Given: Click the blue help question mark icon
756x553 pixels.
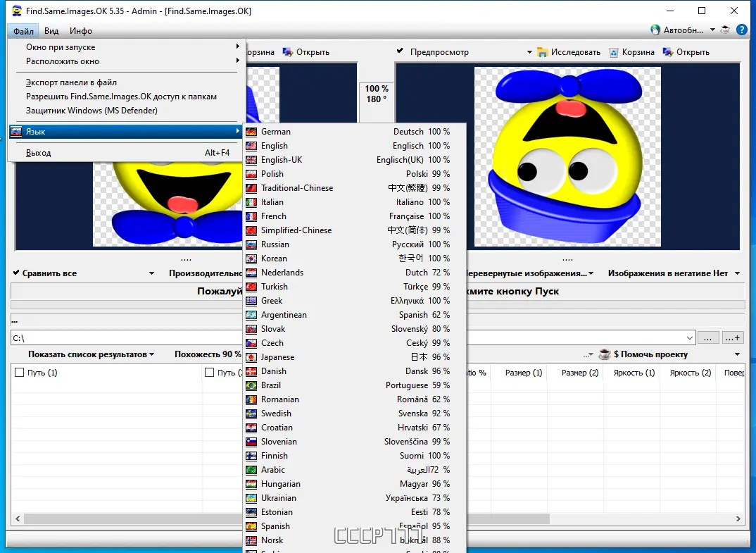Looking at the screenshot, I should 742,30.
